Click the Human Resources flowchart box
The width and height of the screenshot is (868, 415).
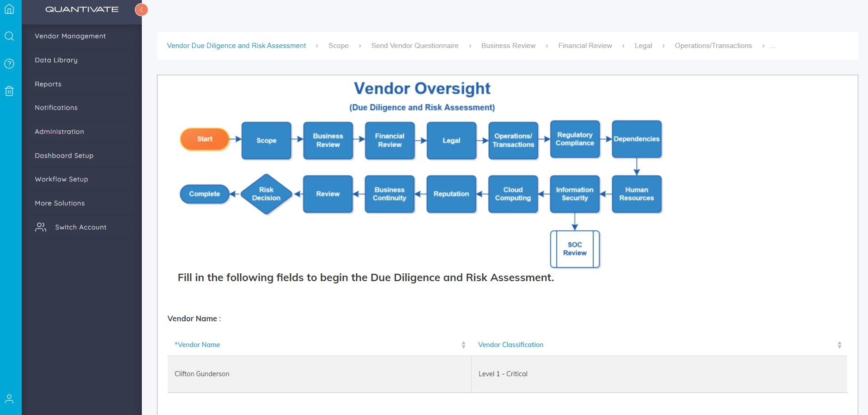pos(637,194)
